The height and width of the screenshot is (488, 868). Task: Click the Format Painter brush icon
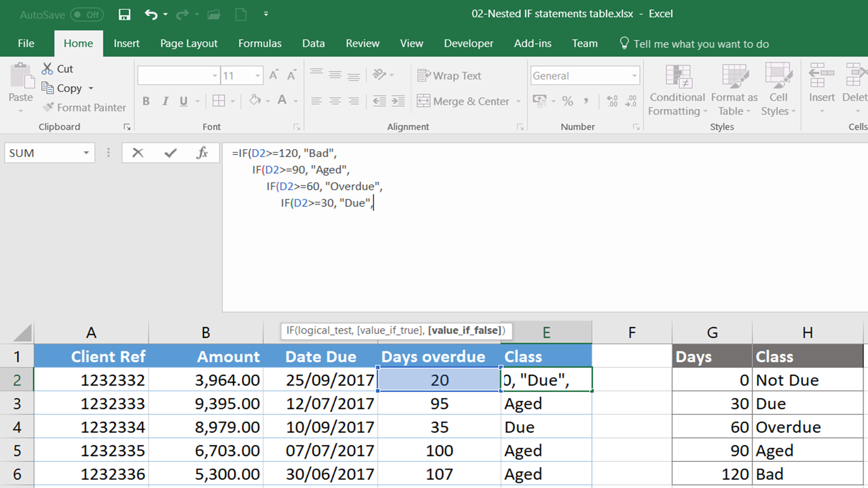click(x=48, y=107)
